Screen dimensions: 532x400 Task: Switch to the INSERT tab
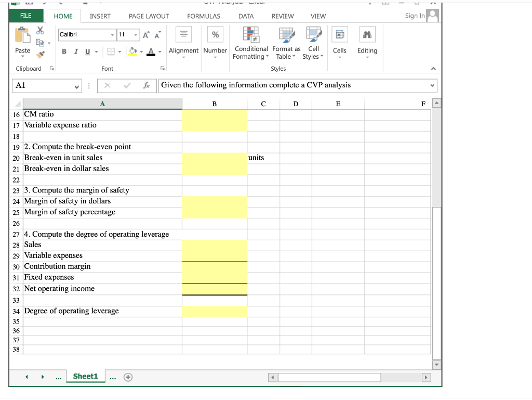click(x=100, y=16)
